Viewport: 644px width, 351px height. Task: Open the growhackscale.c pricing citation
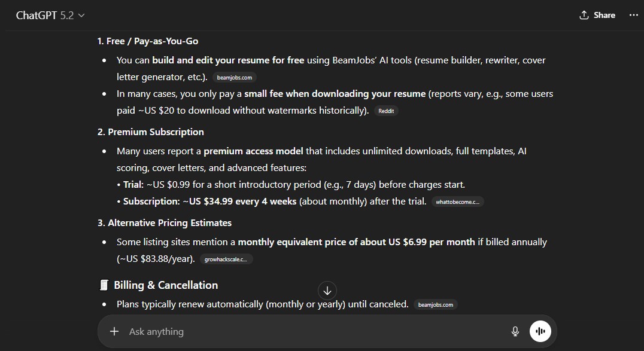(x=227, y=259)
